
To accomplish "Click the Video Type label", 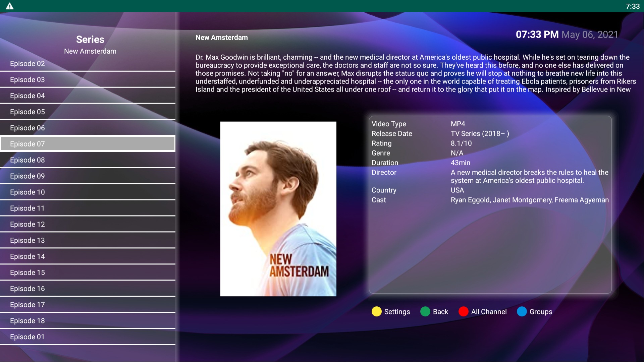I will tap(389, 124).
